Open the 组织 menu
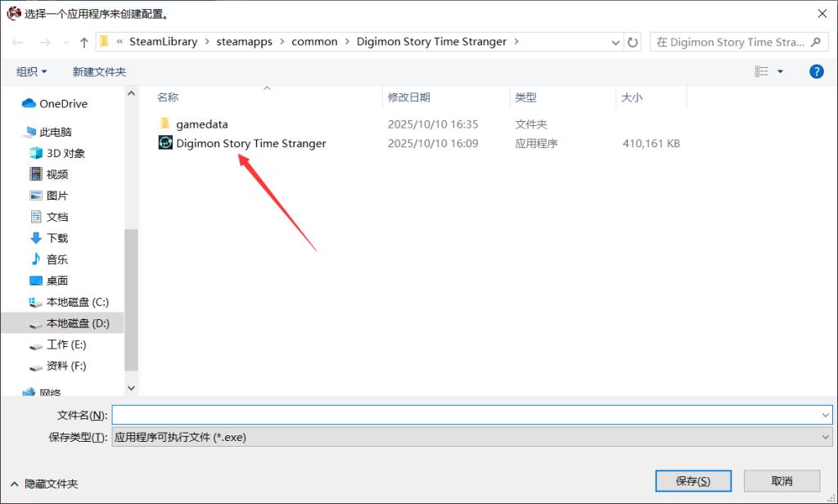 point(32,72)
